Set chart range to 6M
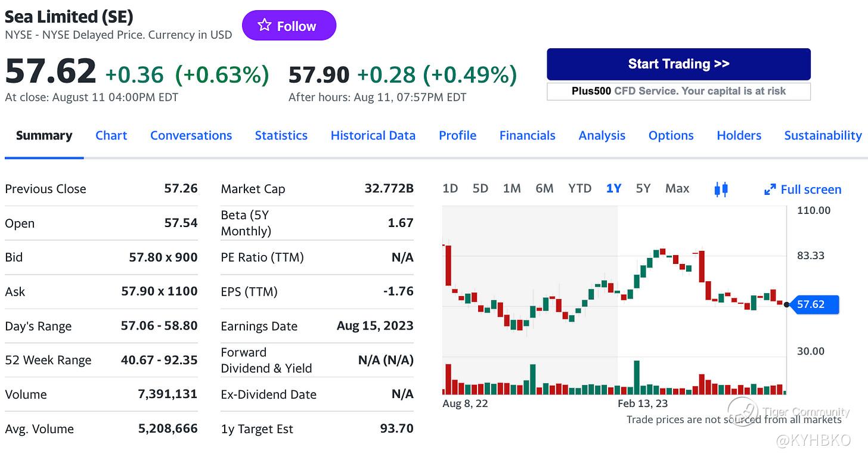 [544, 188]
